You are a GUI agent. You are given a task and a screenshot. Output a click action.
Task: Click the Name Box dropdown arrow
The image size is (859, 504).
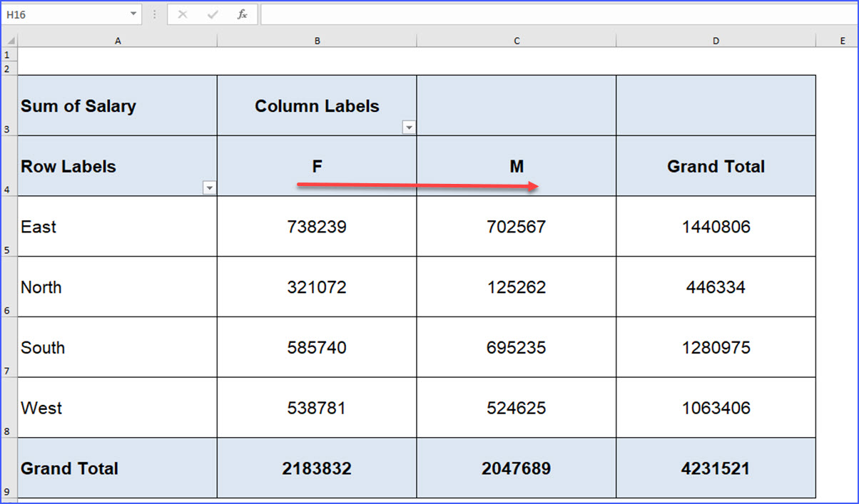132,14
